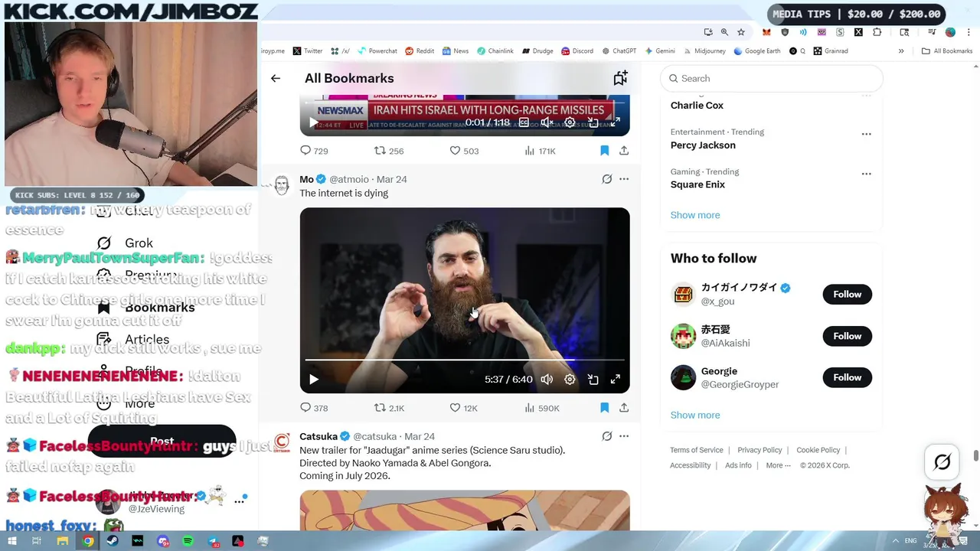Toggle picture-in-picture on Newsmax video
The width and height of the screenshot is (980, 551).
pyautogui.click(x=593, y=122)
